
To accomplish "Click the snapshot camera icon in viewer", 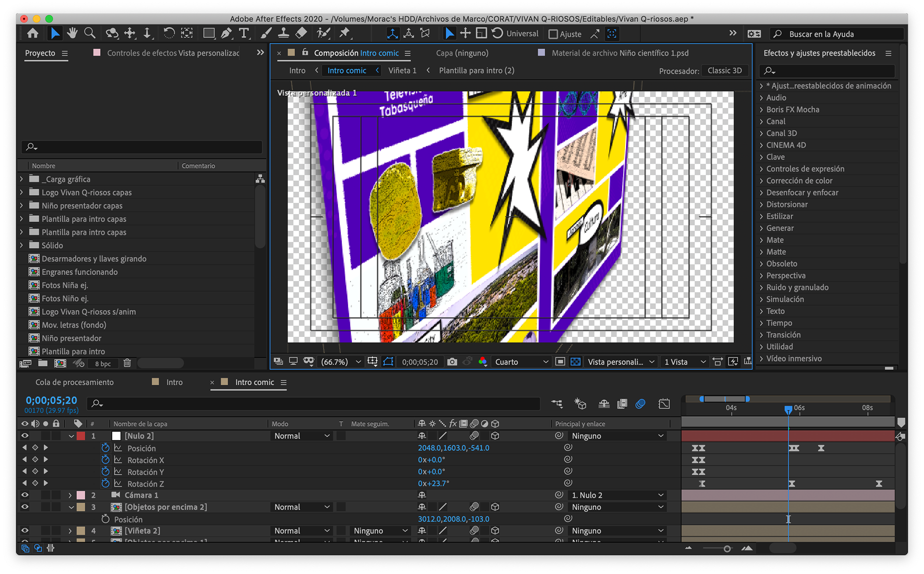I will 452,362.
